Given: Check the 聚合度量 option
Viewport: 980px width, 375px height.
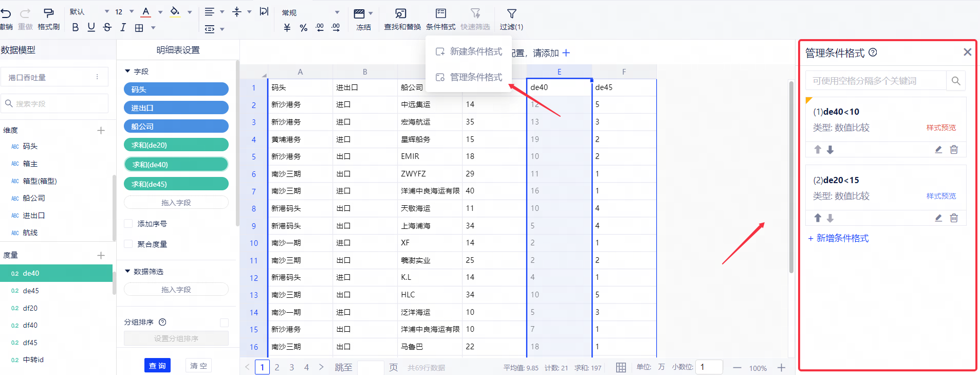Looking at the screenshot, I should pos(128,244).
